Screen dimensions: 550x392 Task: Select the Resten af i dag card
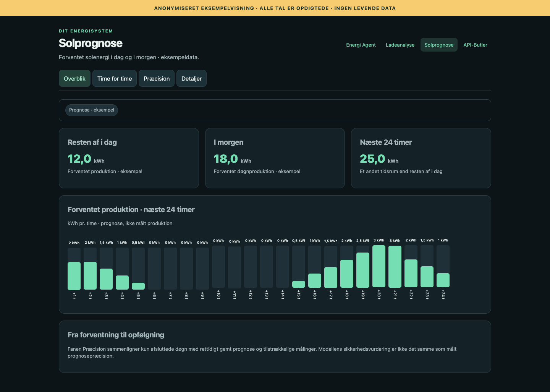coord(129,158)
